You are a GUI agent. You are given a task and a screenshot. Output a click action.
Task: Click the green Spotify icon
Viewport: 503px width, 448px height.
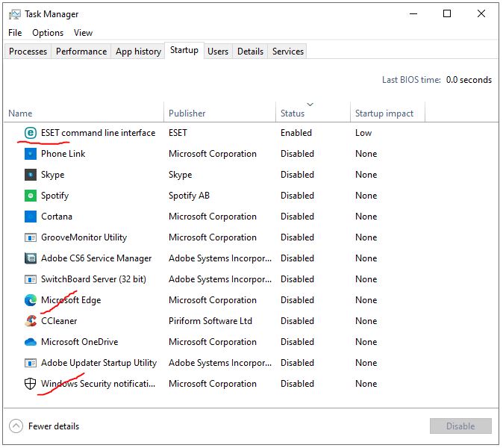(31, 196)
